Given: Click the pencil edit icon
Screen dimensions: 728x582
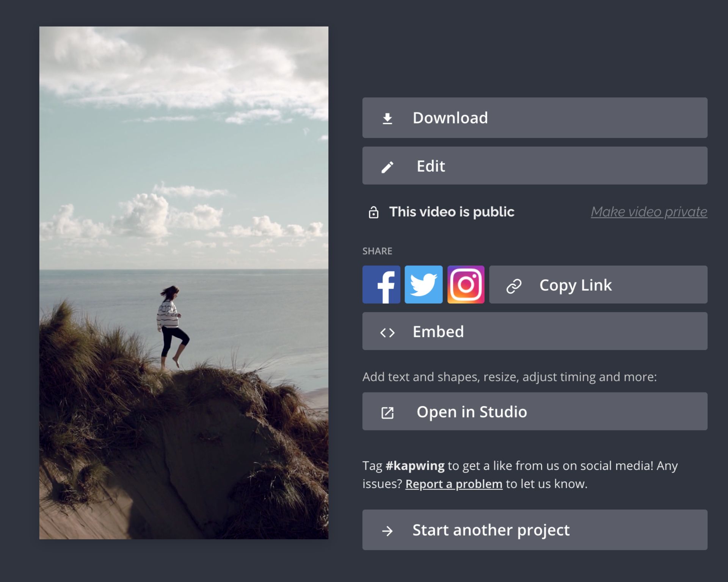Looking at the screenshot, I should coord(387,167).
